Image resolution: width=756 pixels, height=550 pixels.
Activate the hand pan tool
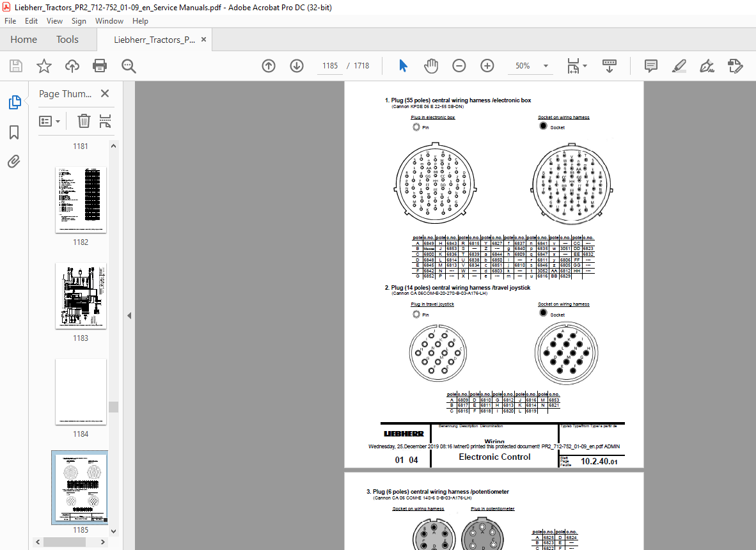coord(430,66)
